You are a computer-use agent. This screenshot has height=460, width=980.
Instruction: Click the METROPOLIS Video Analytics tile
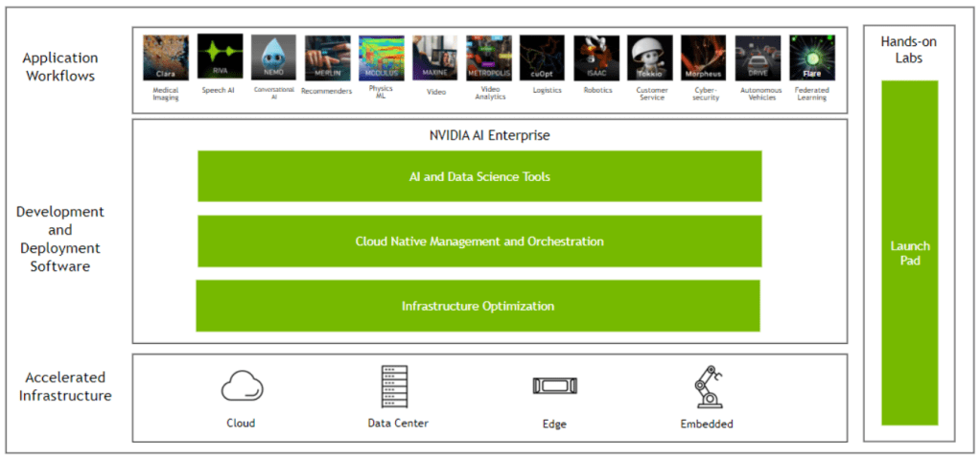click(x=488, y=57)
